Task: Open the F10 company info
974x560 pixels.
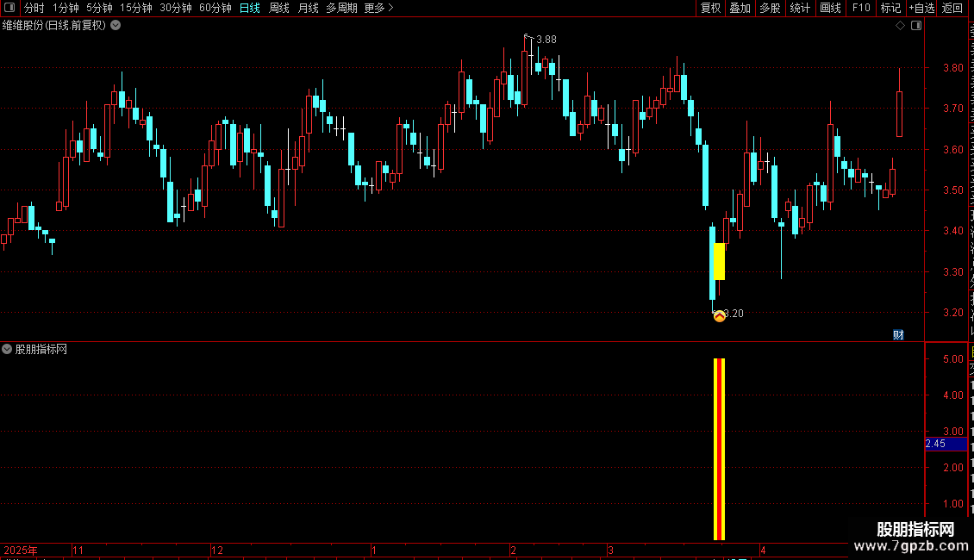Action: pos(861,8)
